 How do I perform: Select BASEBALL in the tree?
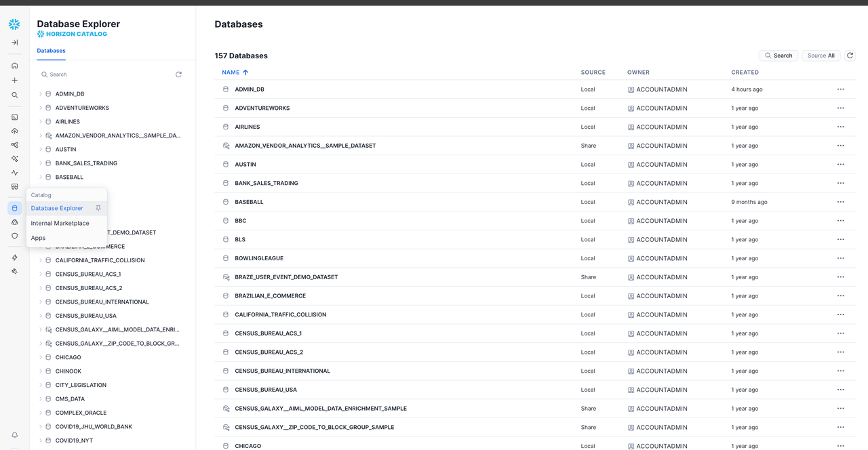coord(69,178)
